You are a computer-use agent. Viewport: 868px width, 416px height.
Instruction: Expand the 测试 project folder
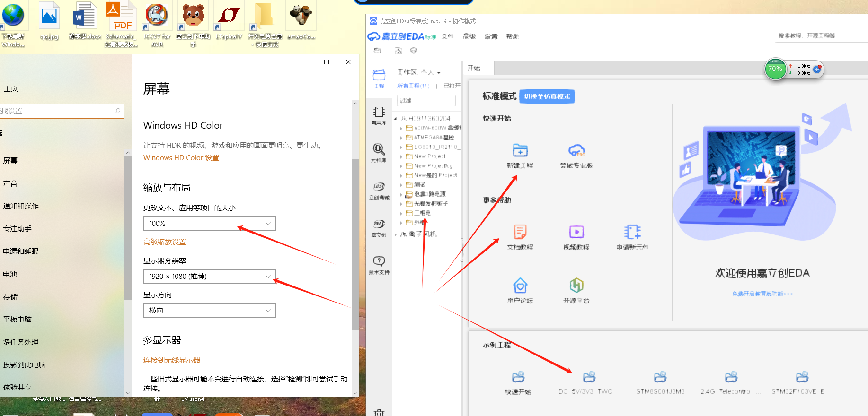(401, 185)
